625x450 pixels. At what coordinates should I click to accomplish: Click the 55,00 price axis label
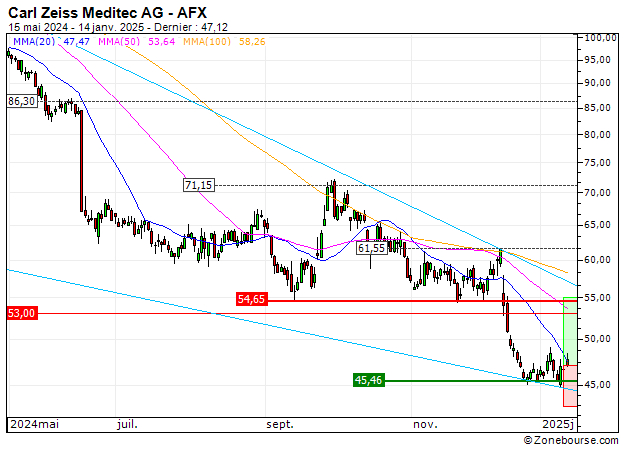[598, 298]
